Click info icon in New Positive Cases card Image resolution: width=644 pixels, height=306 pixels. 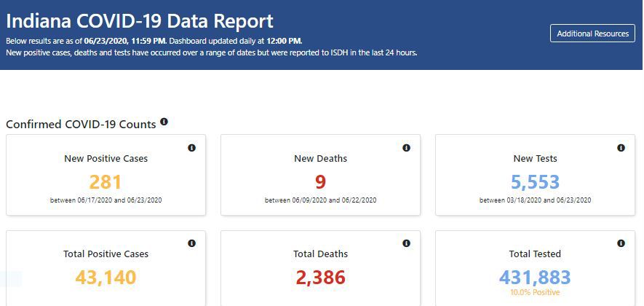(x=192, y=148)
